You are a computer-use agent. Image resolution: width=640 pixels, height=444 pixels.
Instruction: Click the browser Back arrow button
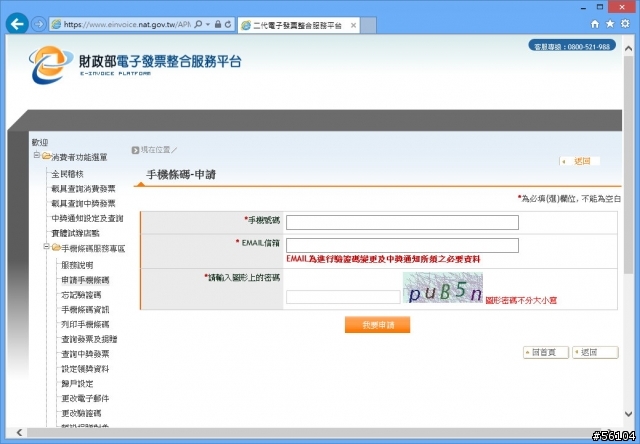click(x=17, y=24)
